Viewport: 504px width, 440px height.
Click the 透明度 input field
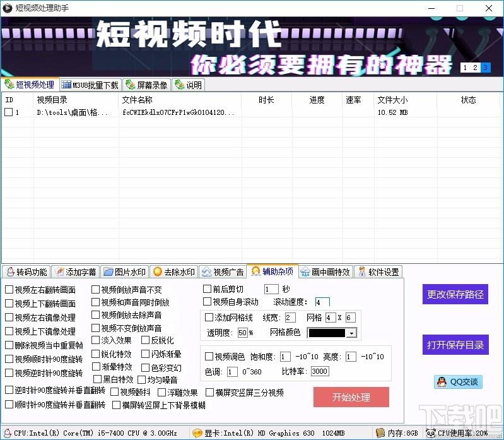(x=242, y=333)
